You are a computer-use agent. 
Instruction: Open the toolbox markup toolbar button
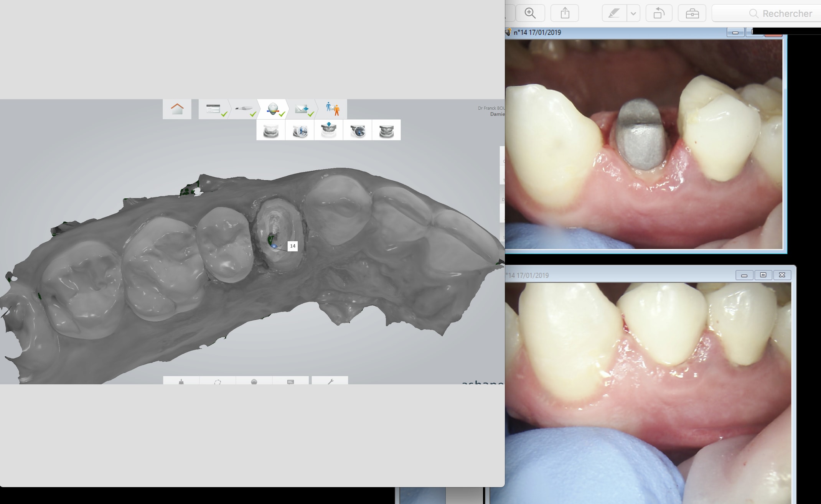(x=692, y=13)
